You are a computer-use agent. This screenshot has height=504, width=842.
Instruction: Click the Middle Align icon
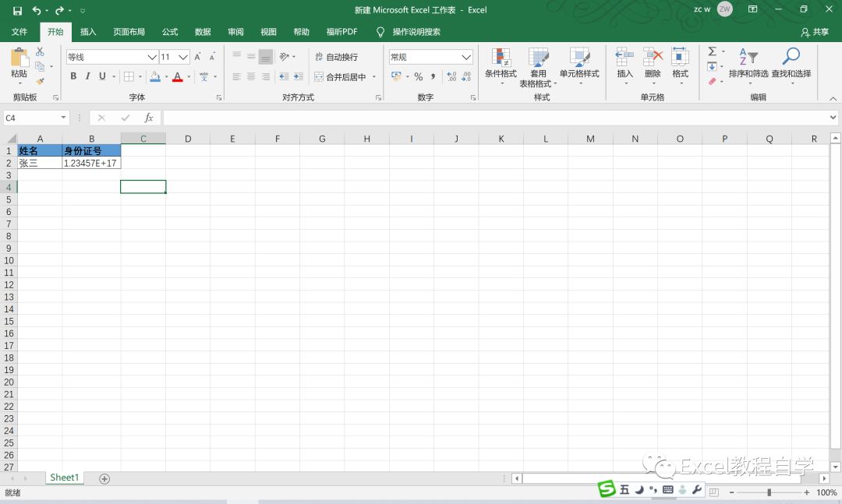click(251, 56)
